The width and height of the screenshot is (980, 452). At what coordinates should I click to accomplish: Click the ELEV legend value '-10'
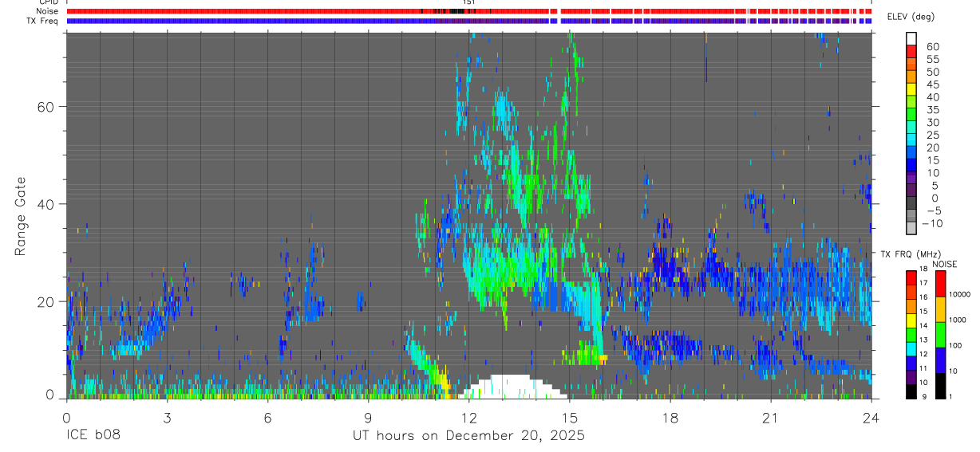[931, 224]
